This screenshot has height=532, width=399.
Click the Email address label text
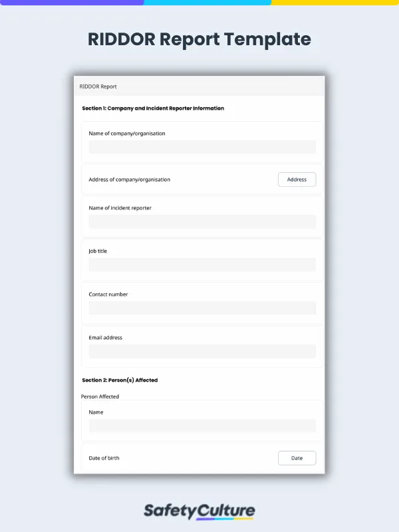(x=106, y=338)
